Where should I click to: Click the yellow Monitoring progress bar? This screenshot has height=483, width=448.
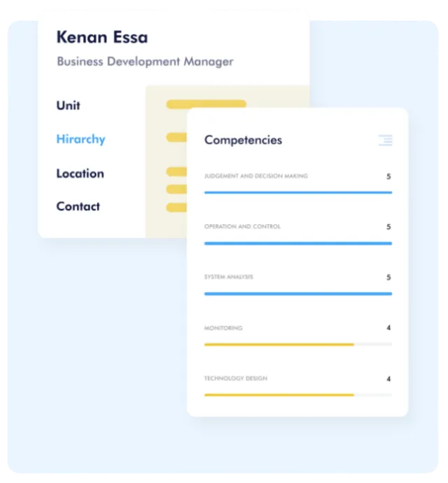tap(279, 344)
